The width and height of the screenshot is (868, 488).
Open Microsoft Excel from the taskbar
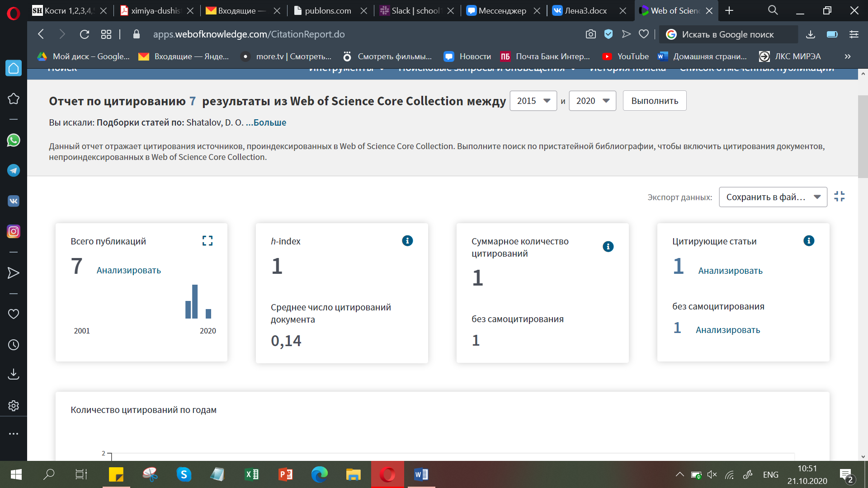coord(251,474)
